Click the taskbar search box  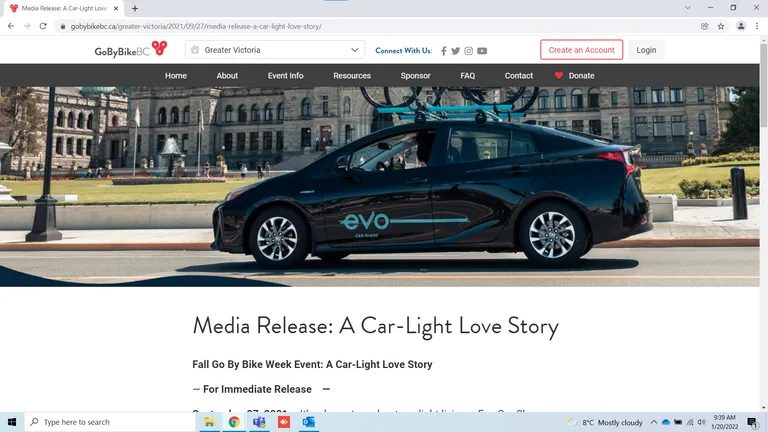pos(110,422)
